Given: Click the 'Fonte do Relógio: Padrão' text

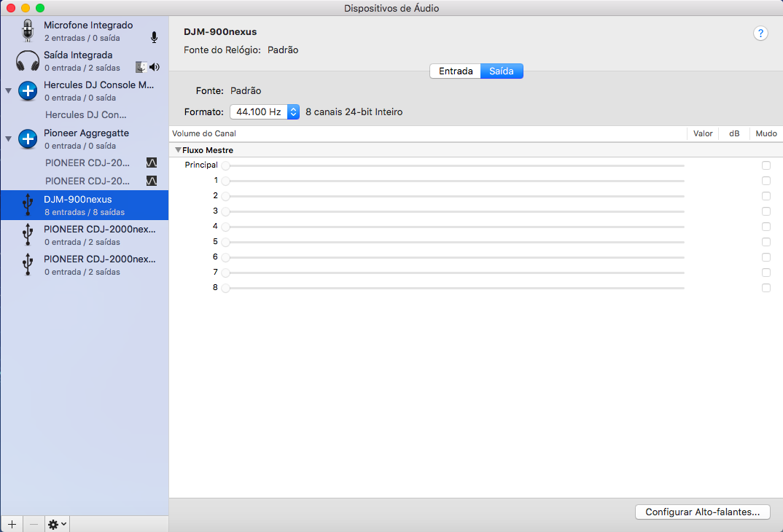Looking at the screenshot, I should tap(241, 50).
